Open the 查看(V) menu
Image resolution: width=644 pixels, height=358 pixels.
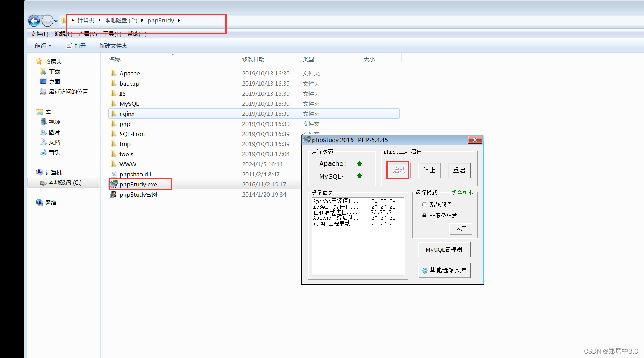(x=88, y=34)
